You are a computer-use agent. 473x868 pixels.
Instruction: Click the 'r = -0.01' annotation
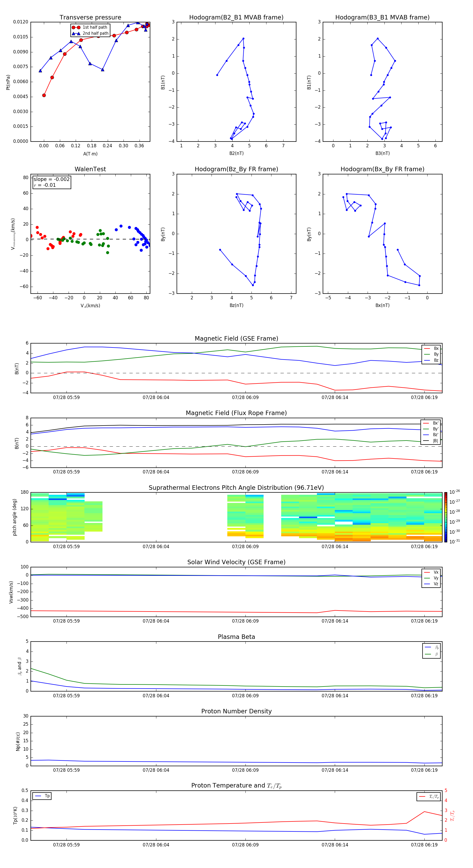coord(45,185)
